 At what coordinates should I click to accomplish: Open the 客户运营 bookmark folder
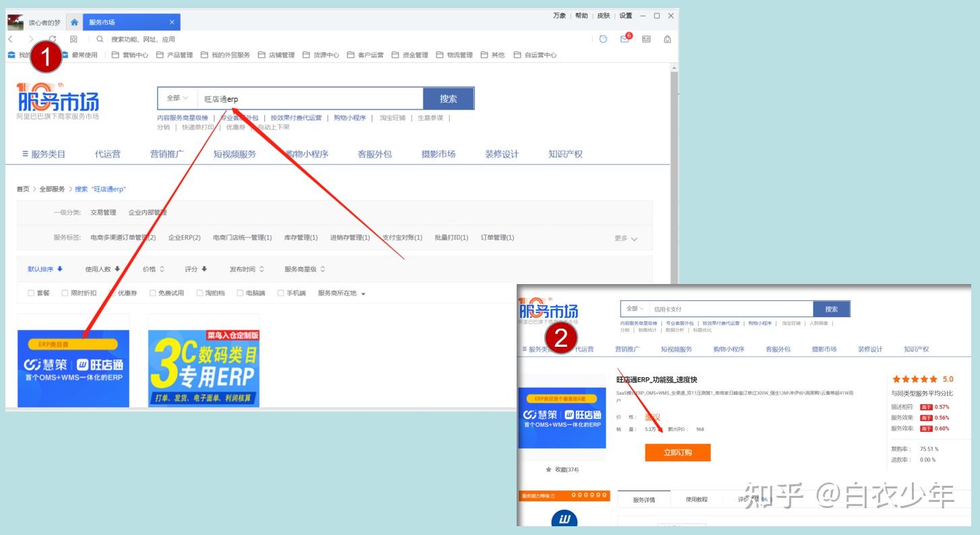(x=366, y=55)
